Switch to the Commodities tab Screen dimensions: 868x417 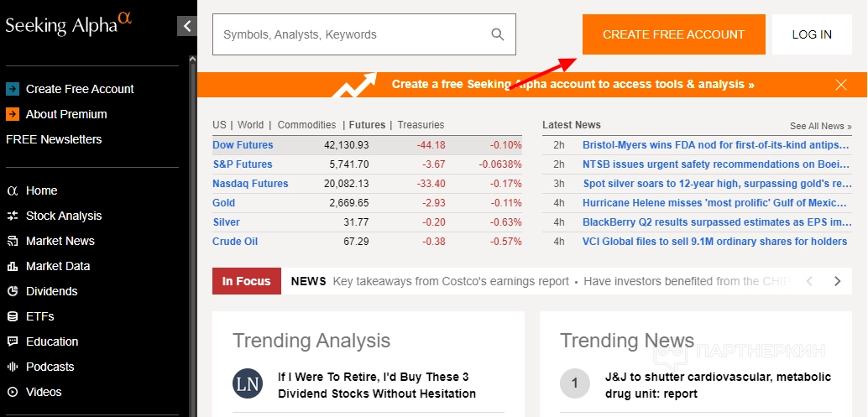(306, 125)
